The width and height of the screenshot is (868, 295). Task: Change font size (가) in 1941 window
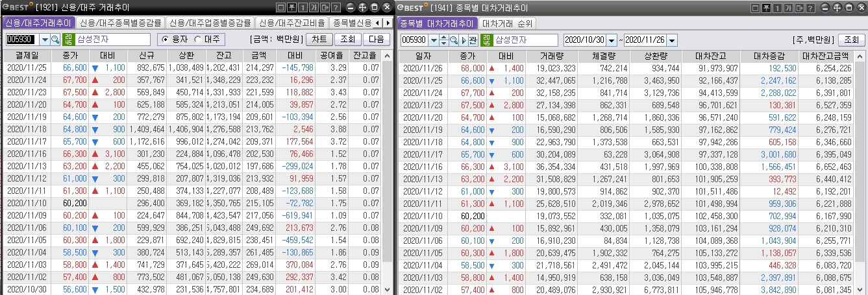(x=788, y=8)
